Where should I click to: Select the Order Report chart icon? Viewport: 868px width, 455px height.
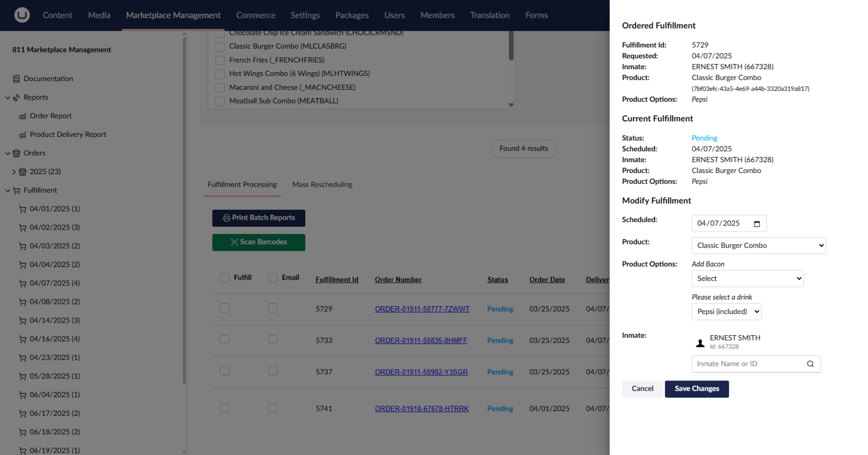pyautogui.click(x=22, y=116)
